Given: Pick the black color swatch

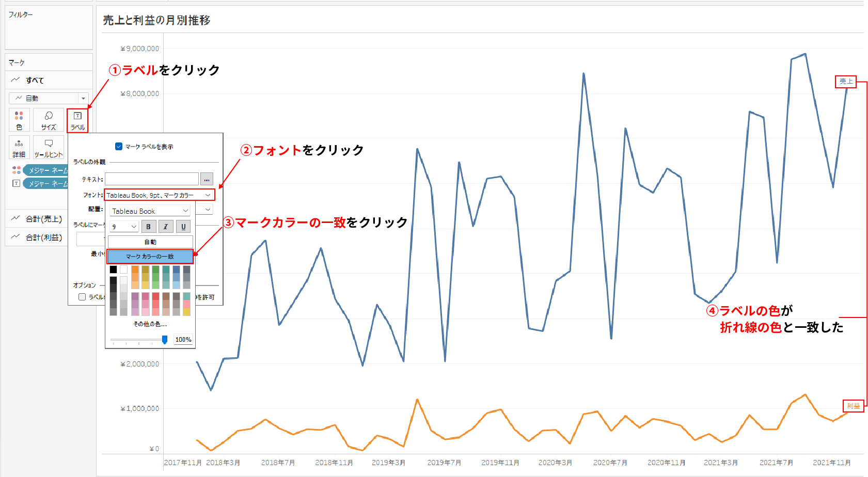Looking at the screenshot, I should tap(113, 269).
